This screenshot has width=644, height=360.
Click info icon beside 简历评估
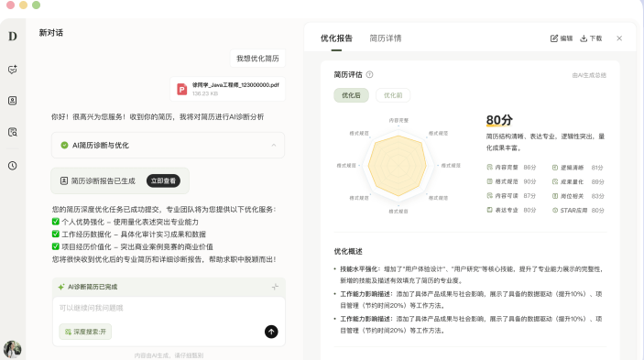point(370,74)
